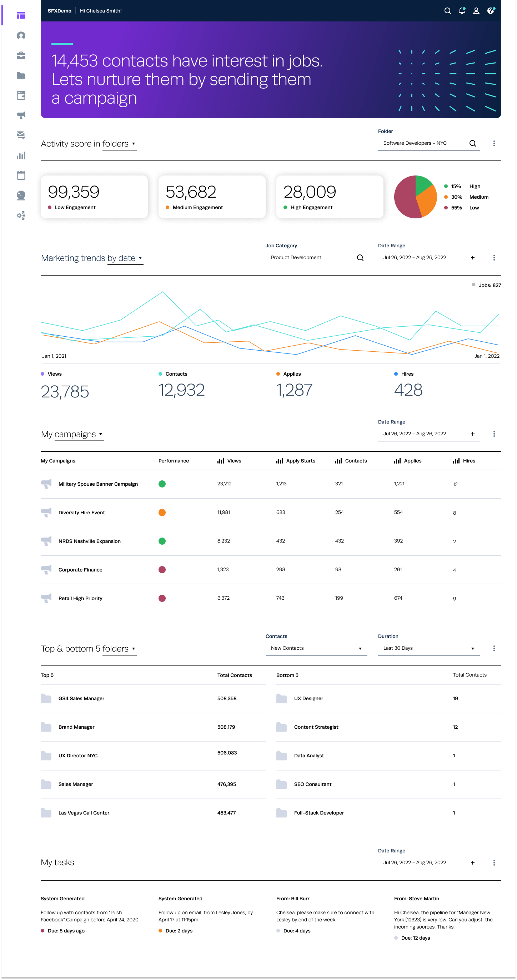Click the Job Category Product Development field
Viewport: 517px width, 980px height.
point(312,258)
